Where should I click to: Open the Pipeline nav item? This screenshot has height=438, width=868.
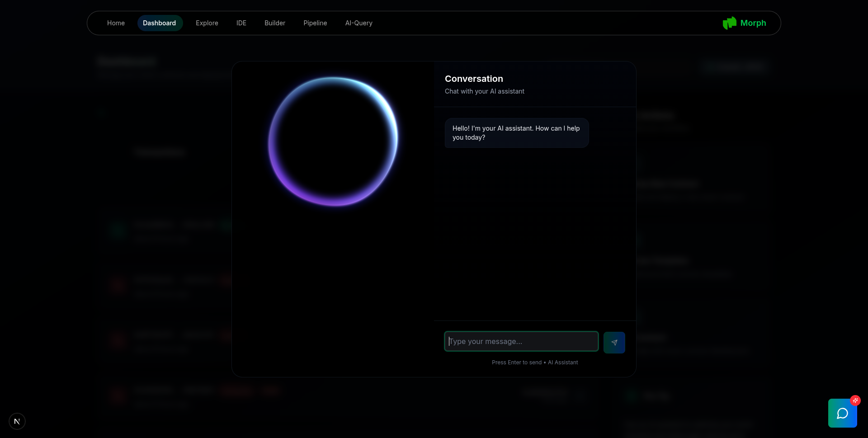tap(315, 23)
